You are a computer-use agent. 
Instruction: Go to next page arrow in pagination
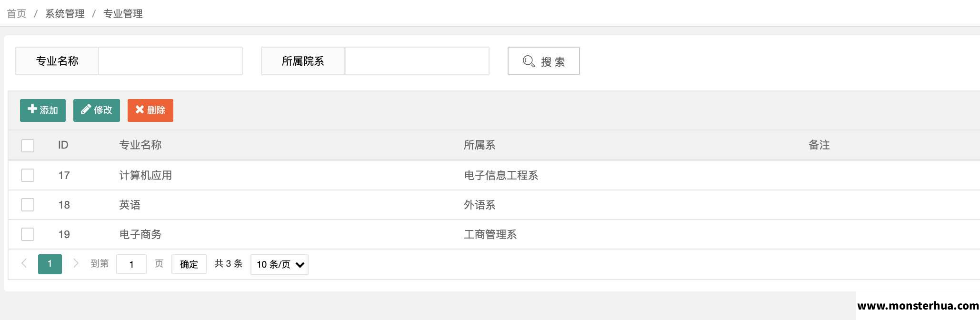76,263
